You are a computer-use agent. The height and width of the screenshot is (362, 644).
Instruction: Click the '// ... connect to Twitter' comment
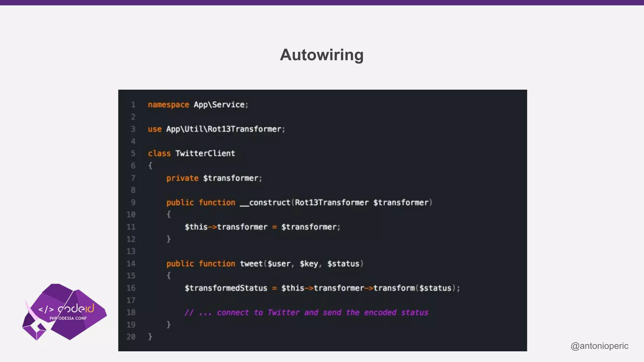(306, 312)
